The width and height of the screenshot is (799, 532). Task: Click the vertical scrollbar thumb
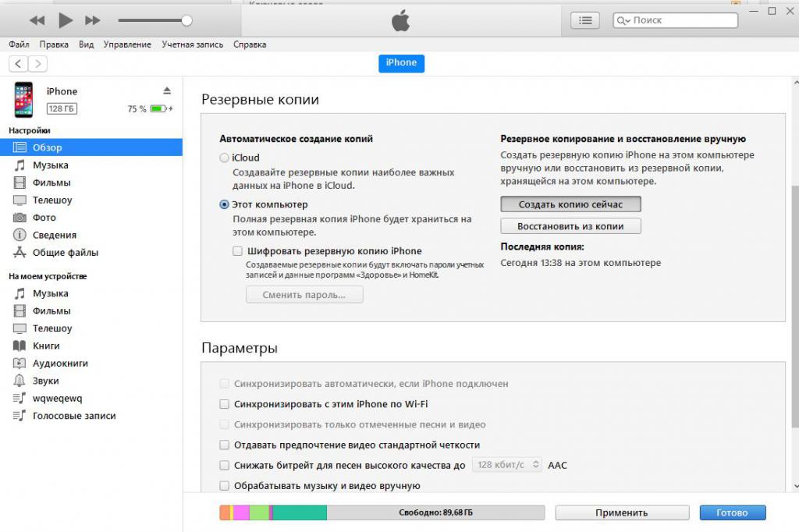click(x=795, y=307)
